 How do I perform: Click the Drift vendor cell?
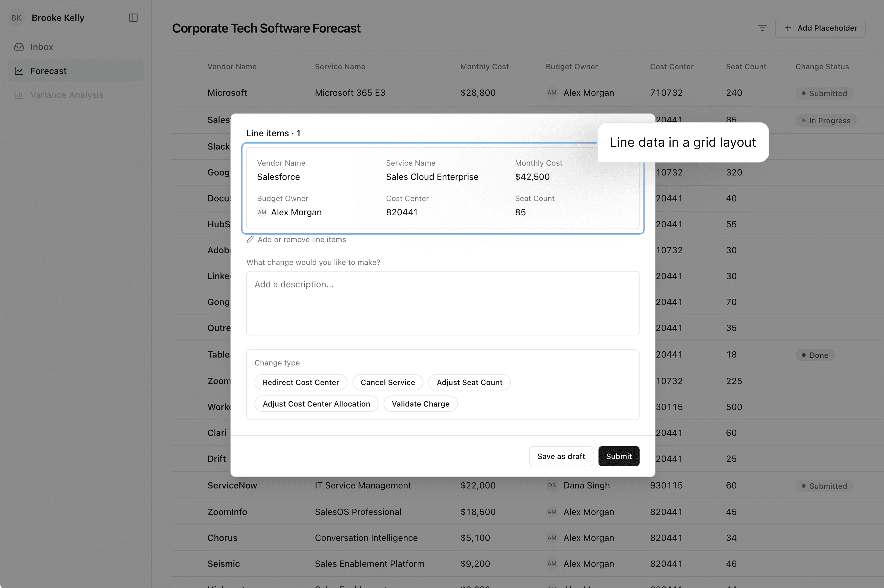point(217,459)
